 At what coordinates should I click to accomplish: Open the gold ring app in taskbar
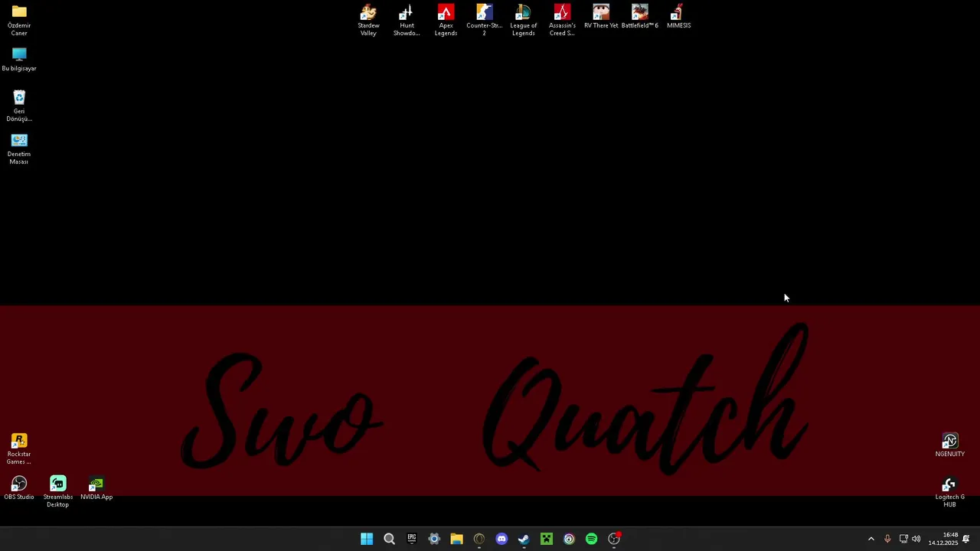479,539
